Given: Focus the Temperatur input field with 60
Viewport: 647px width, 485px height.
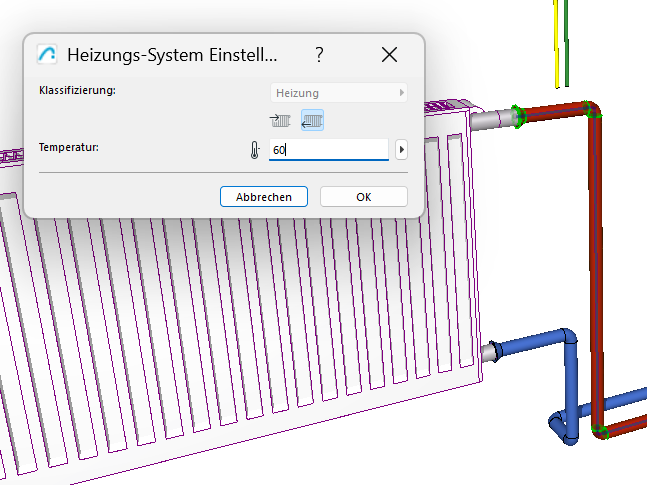Looking at the screenshot, I should [x=329, y=149].
